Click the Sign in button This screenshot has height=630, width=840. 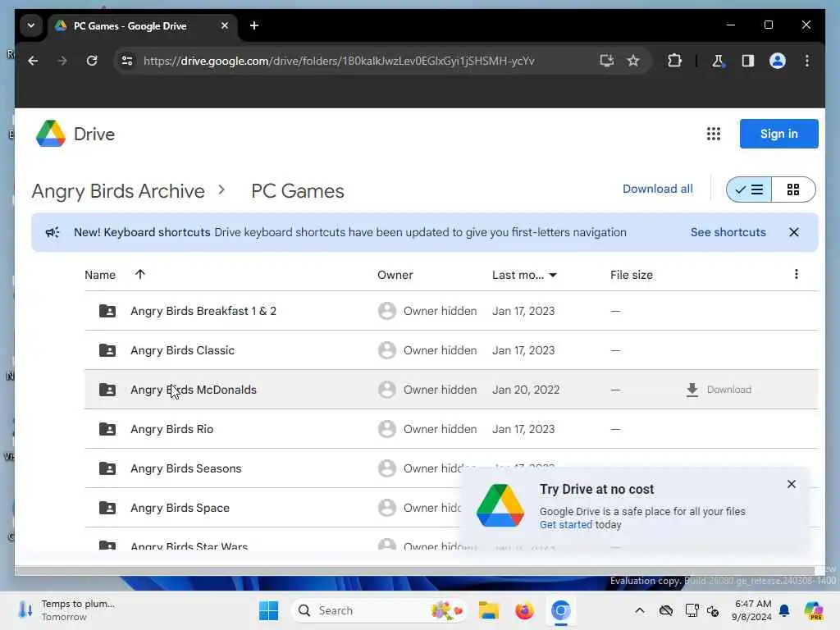[x=778, y=134]
